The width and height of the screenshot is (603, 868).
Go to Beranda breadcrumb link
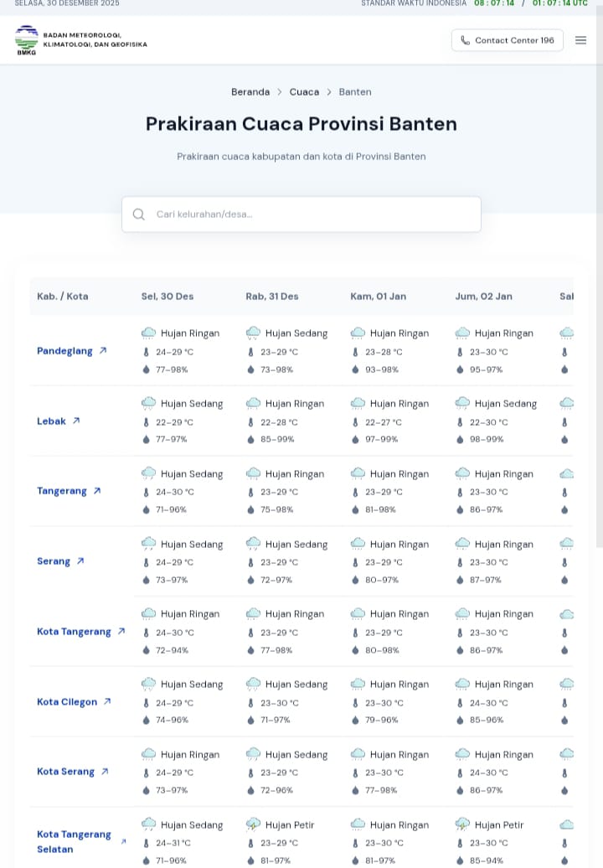(250, 92)
